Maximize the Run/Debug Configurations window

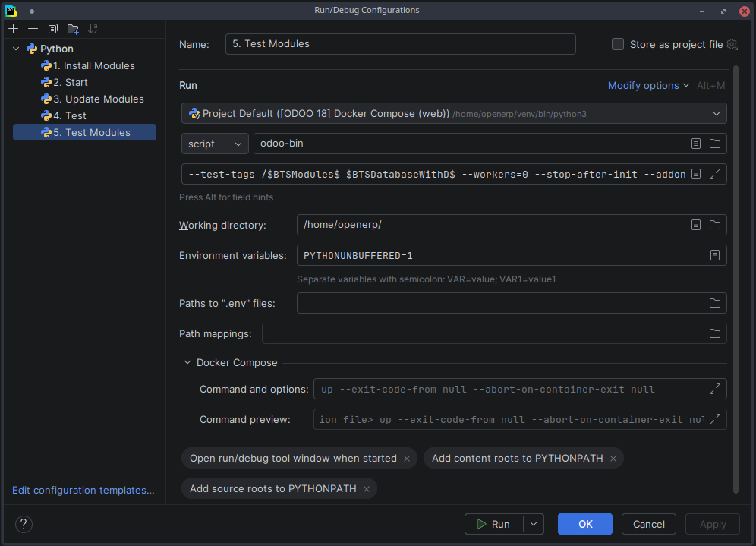click(x=723, y=11)
